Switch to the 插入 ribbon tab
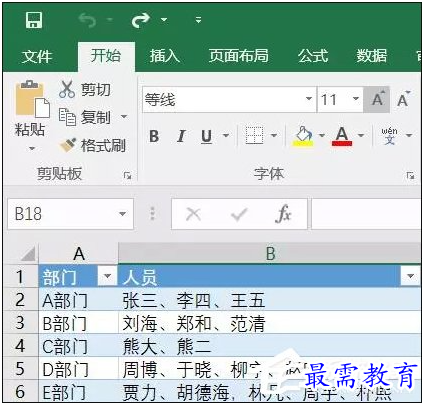 pyautogui.click(x=165, y=56)
